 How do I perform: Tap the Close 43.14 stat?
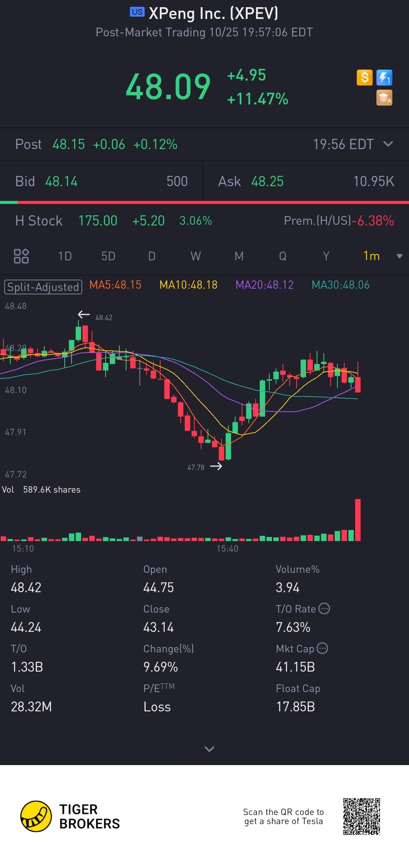(158, 619)
